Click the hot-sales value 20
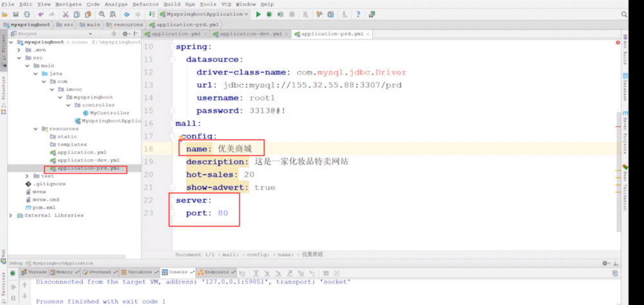The width and height of the screenshot is (644, 305). click(x=249, y=175)
